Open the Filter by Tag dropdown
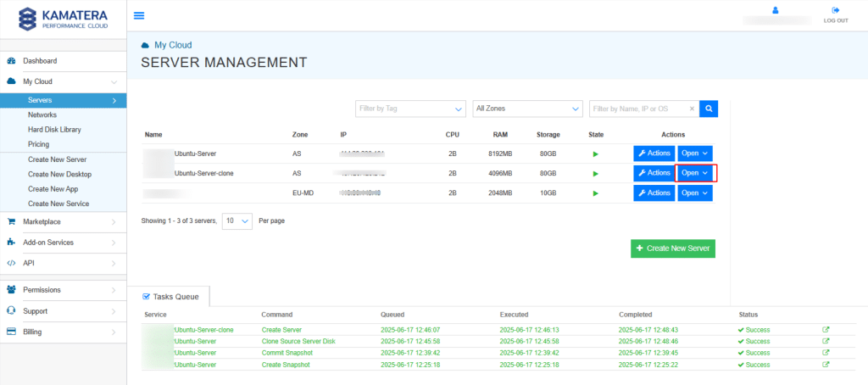This screenshot has width=868, height=385. (410, 109)
